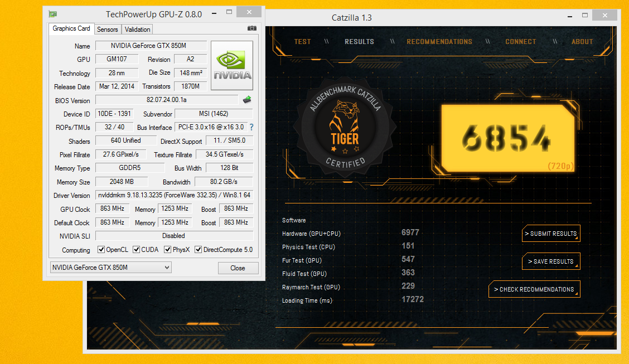Click the Loading Time value 17272

(x=413, y=299)
